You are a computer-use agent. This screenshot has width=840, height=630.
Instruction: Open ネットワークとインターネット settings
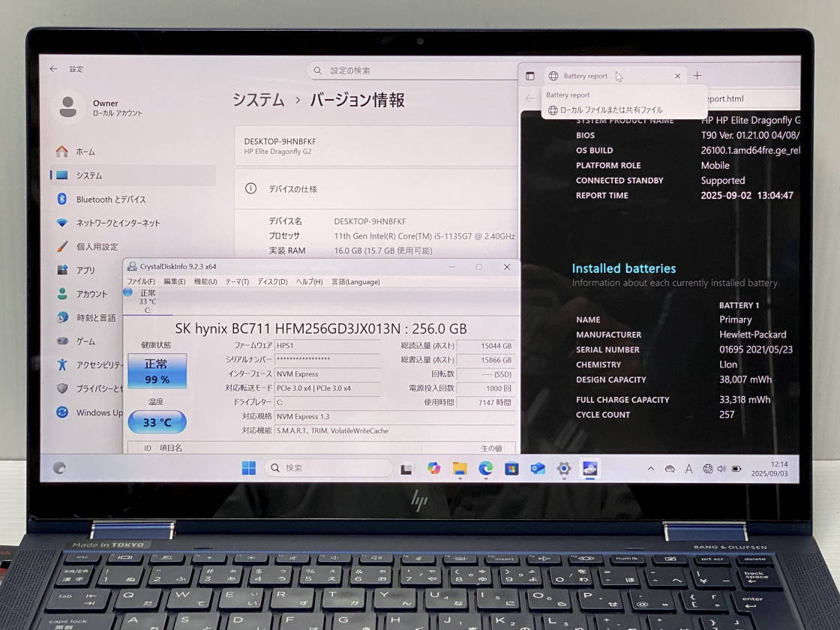pos(133,223)
